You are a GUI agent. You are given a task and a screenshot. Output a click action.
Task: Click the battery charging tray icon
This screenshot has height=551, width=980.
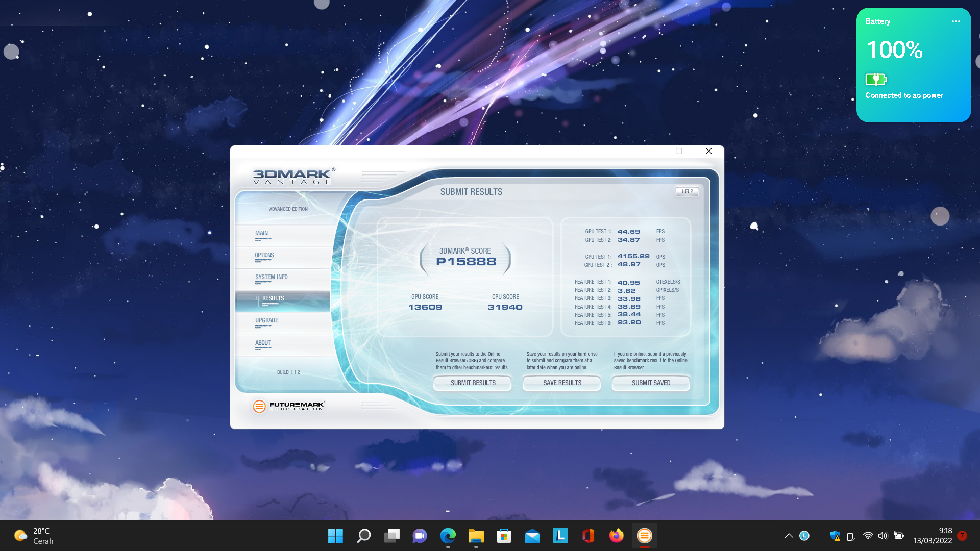899,536
